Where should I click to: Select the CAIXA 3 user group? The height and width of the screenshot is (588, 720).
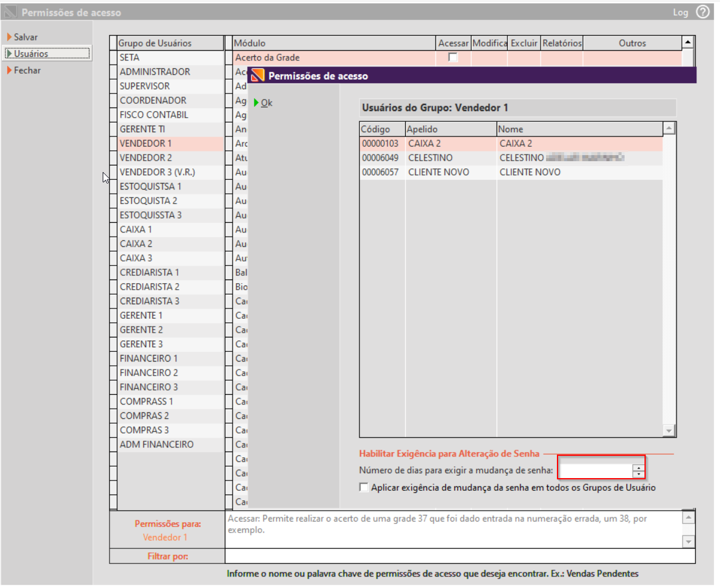[170, 258]
